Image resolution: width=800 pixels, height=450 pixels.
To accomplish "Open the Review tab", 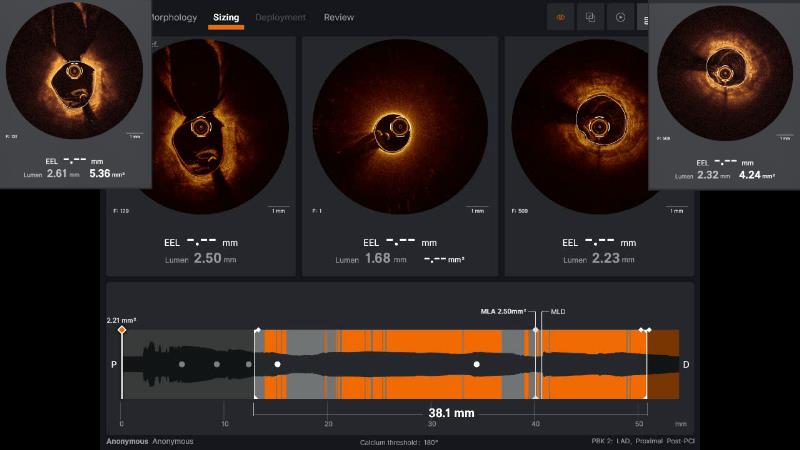I will [x=338, y=17].
